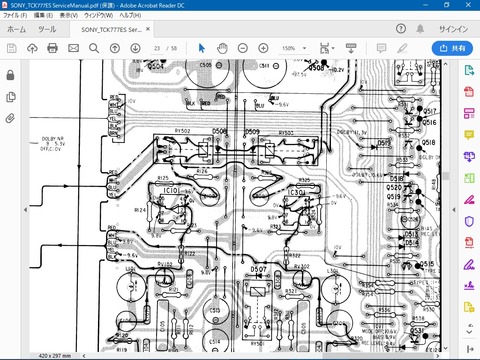Image resolution: width=480 pixels, height=360 pixels.
Task: Switch to the ツール tab
Action: [47, 29]
